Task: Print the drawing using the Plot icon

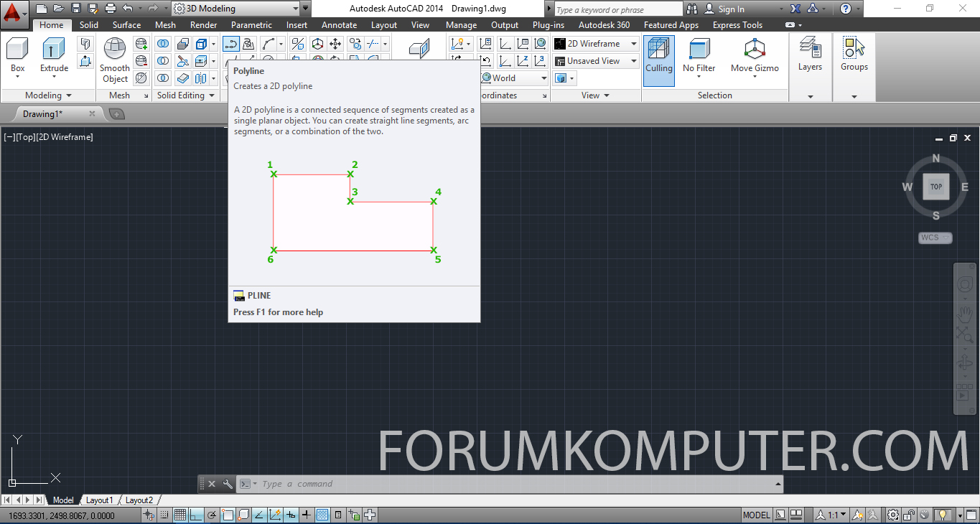Action: pyautogui.click(x=111, y=9)
